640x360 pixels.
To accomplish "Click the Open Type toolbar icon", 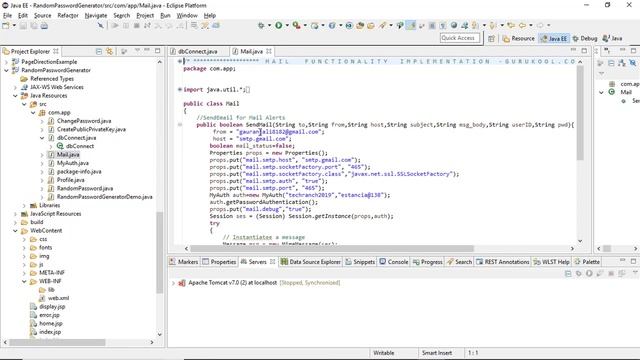I will [360, 25].
